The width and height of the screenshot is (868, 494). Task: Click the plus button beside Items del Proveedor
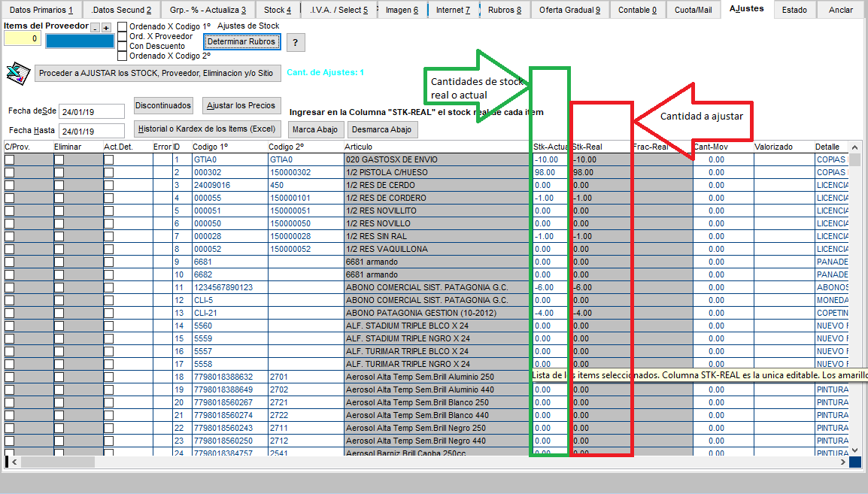pyautogui.click(x=106, y=28)
